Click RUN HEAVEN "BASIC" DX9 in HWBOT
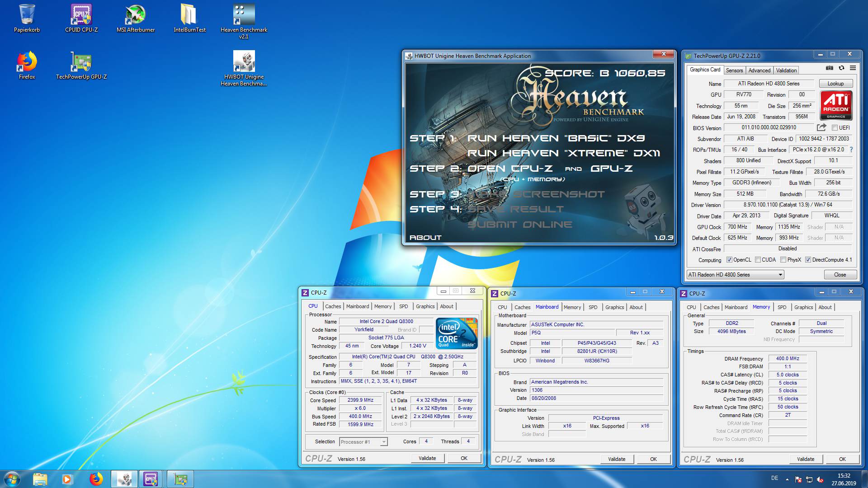This screenshot has height=488, width=868. [x=556, y=138]
